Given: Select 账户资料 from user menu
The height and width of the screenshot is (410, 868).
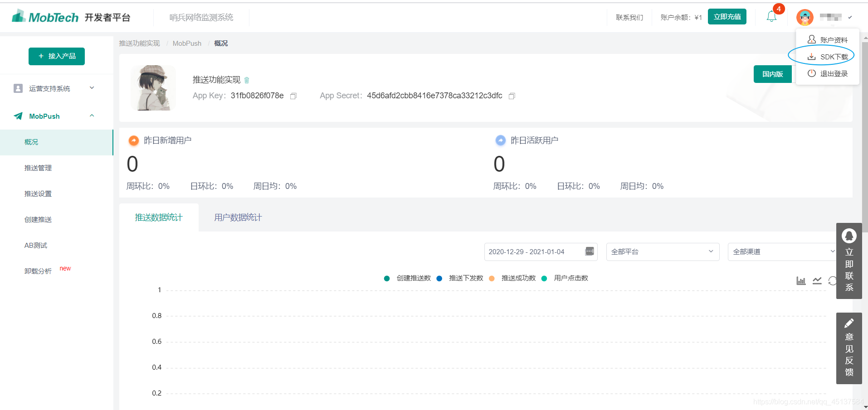Looking at the screenshot, I should click(828, 40).
